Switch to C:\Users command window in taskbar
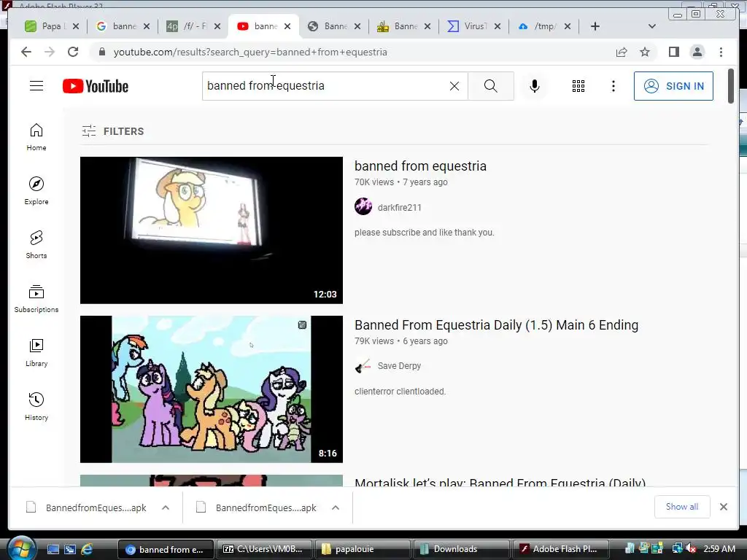747x560 pixels. pyautogui.click(x=264, y=549)
